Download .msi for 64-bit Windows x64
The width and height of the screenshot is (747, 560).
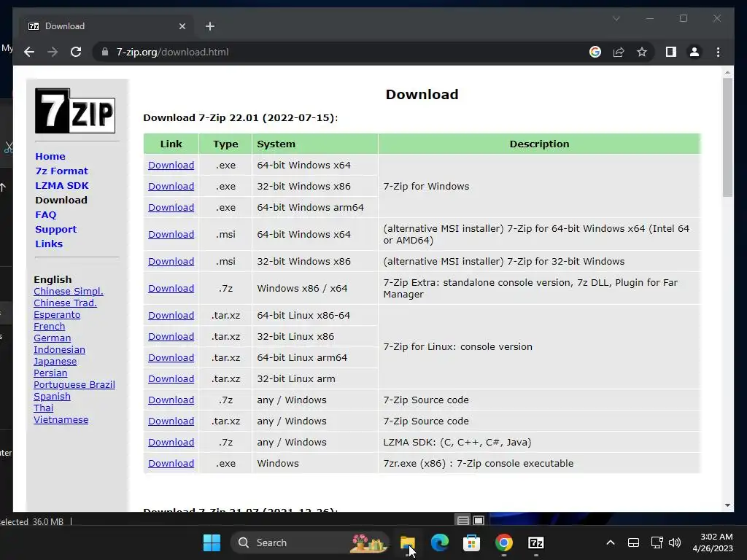[171, 234]
